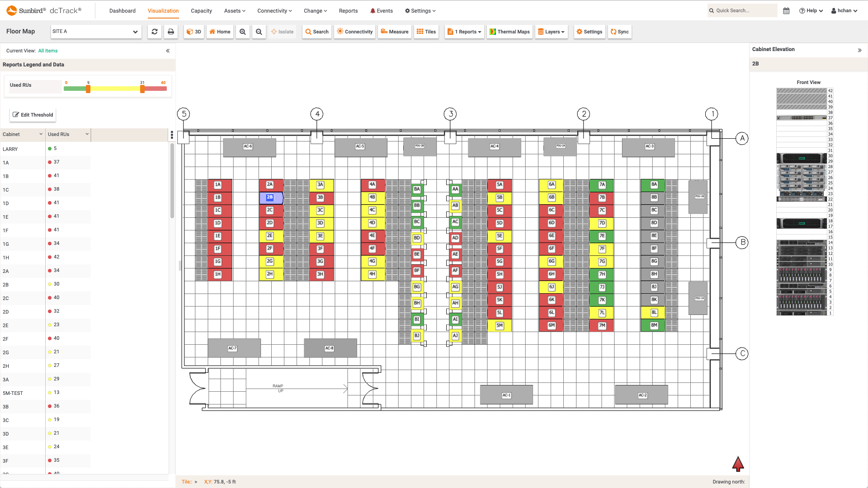The height and width of the screenshot is (488, 868).
Task: Click the Search icon on floor map
Action: click(316, 32)
